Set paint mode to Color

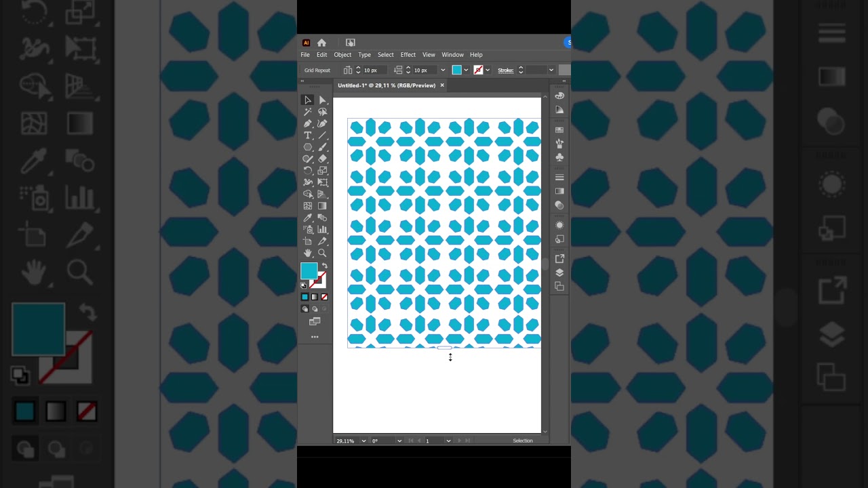(x=305, y=297)
